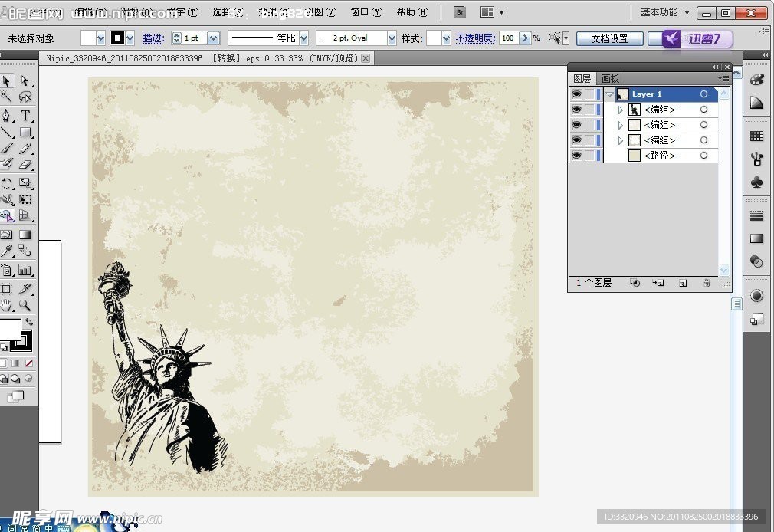This screenshot has height=532, width=774.
Task: Swap fill and stroke colors
Action: point(29,322)
